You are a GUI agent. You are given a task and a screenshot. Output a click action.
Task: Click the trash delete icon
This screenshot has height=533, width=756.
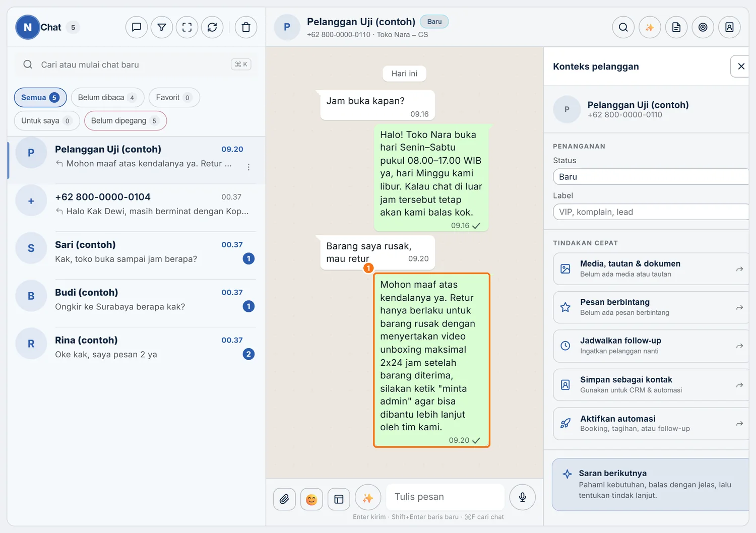coord(246,27)
